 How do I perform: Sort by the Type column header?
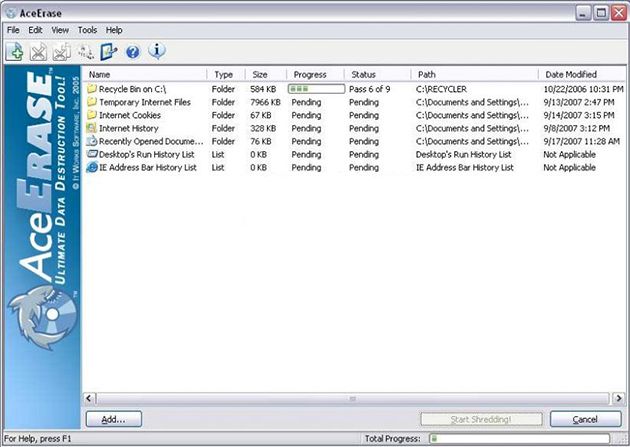click(x=226, y=74)
